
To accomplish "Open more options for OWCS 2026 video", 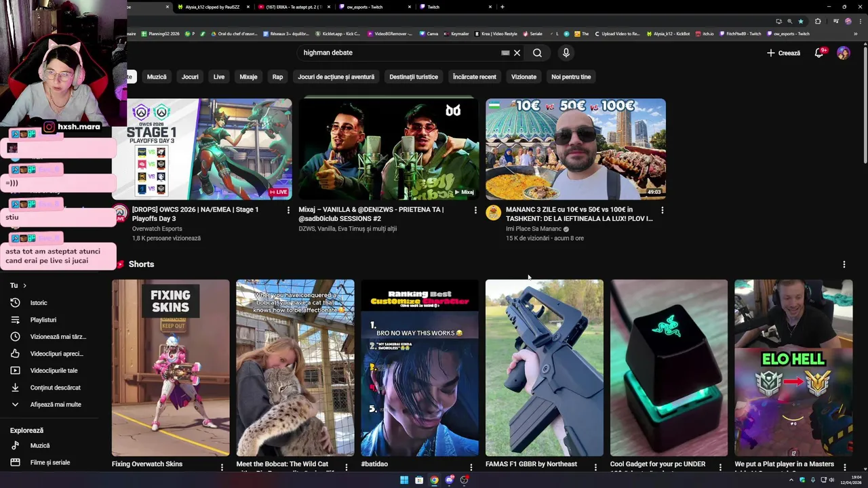I will click(x=288, y=210).
